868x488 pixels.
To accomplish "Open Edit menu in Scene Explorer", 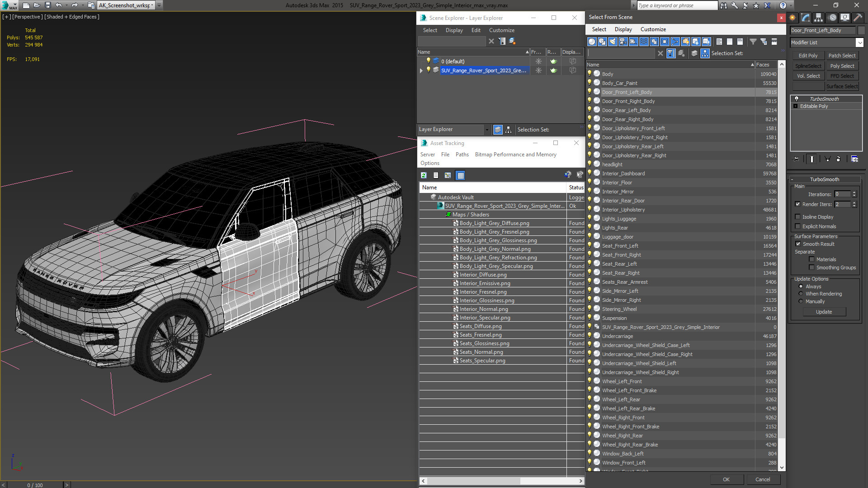I will (x=476, y=30).
